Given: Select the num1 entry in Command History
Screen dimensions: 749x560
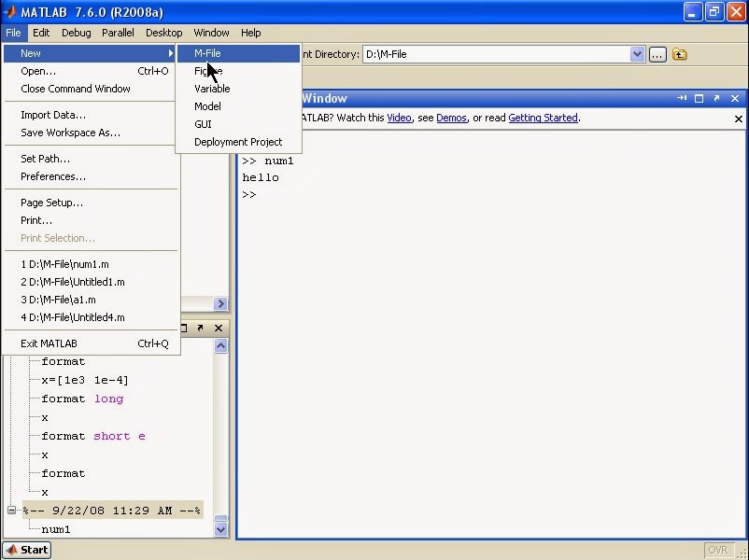Looking at the screenshot, I should pyautogui.click(x=56, y=529).
